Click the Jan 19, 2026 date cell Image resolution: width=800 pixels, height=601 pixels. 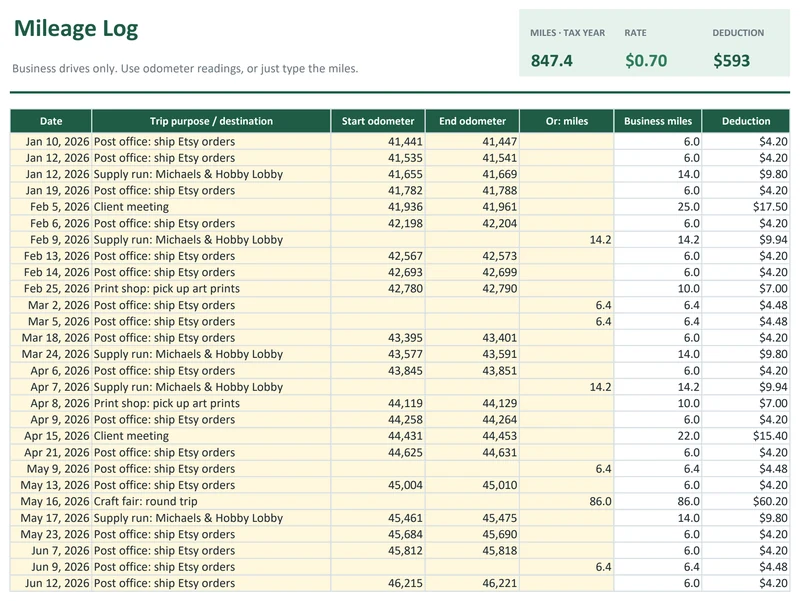51,190
